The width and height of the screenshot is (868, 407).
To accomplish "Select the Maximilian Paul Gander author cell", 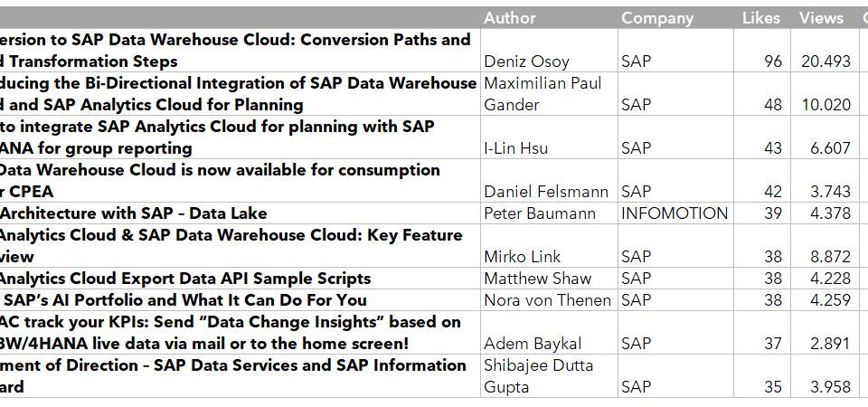I will (549, 94).
